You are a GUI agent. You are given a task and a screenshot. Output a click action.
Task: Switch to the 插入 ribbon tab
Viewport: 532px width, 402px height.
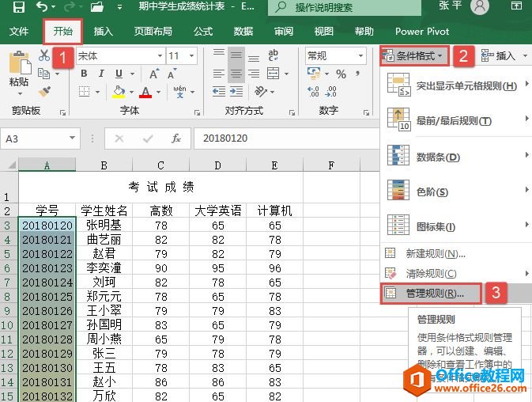point(103,32)
